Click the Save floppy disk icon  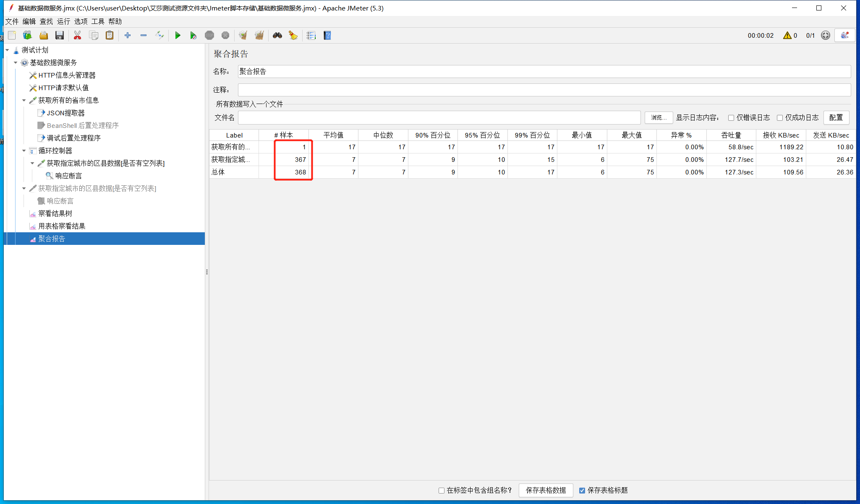click(60, 36)
